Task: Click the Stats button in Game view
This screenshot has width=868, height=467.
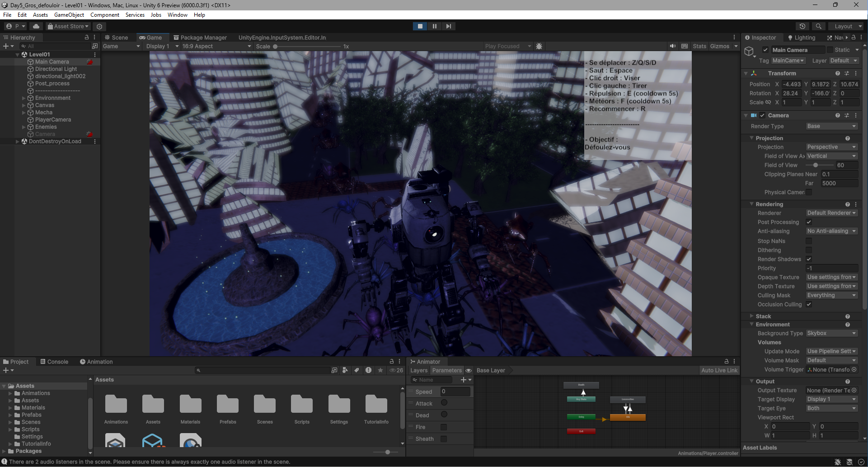Action: 699,46
